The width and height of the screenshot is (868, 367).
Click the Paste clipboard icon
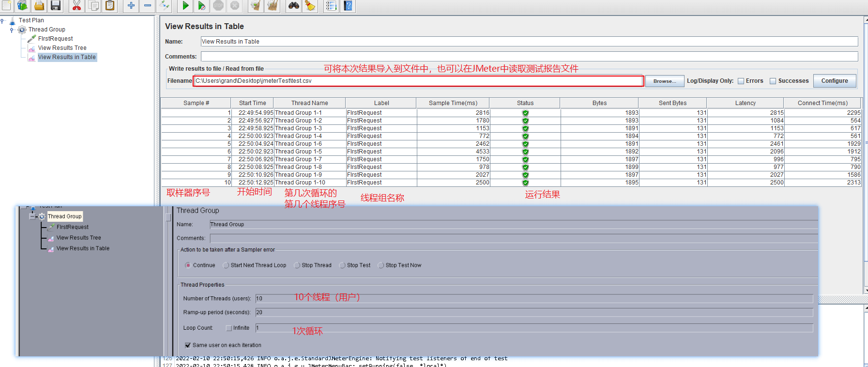pyautogui.click(x=110, y=5)
